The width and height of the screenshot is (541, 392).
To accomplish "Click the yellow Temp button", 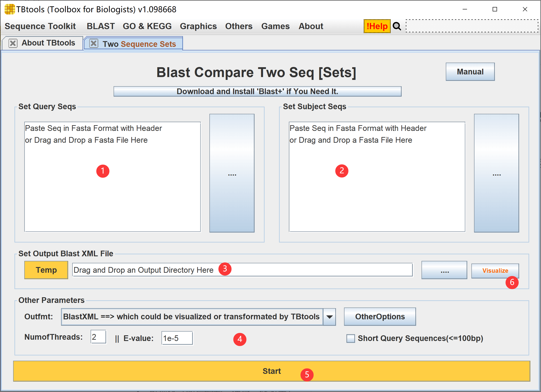I will (x=46, y=270).
